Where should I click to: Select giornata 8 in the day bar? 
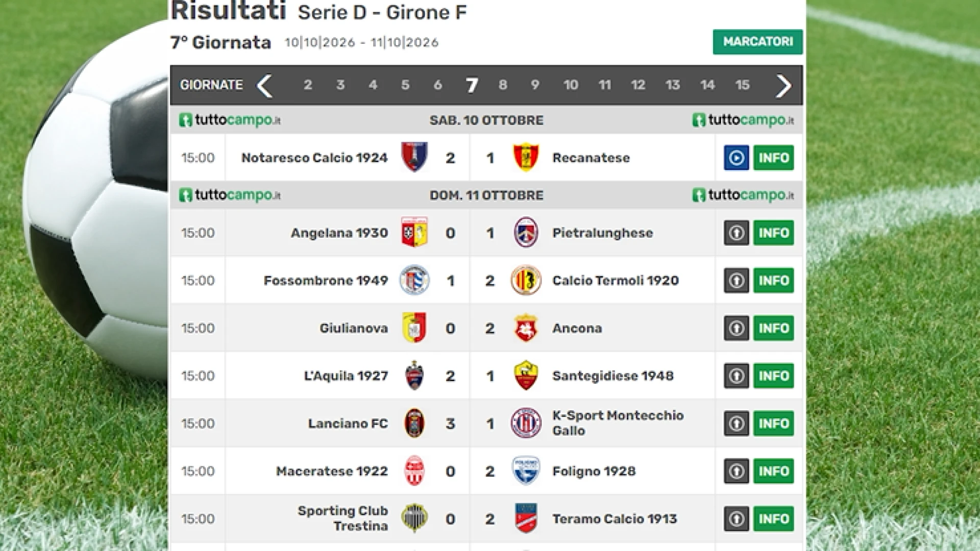point(503,85)
